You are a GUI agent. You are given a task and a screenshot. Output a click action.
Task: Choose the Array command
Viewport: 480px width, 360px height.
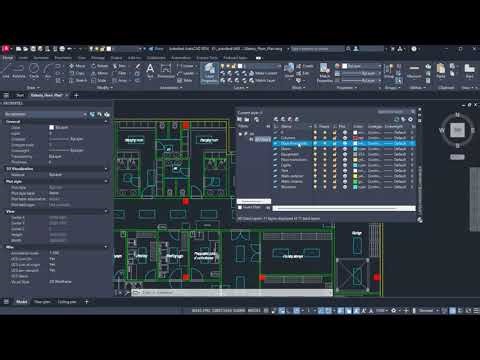click(120, 80)
